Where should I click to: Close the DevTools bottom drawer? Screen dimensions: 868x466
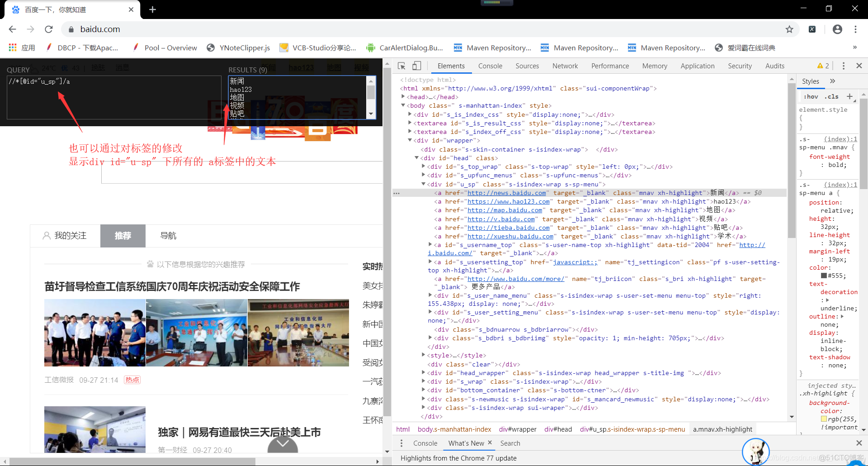tap(859, 443)
